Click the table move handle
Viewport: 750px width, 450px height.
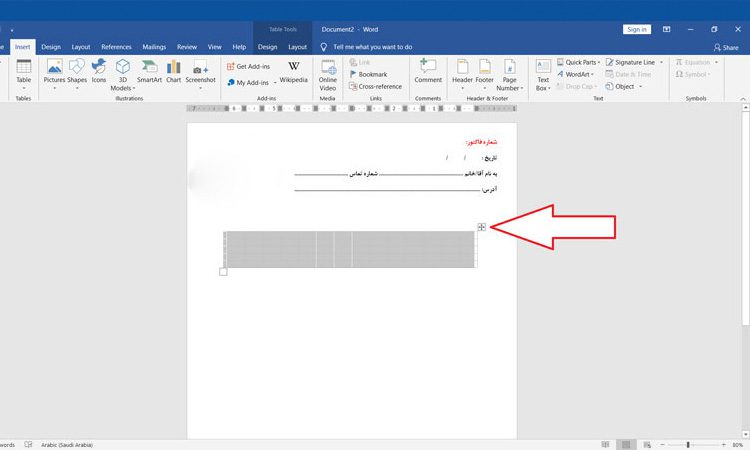tap(482, 227)
